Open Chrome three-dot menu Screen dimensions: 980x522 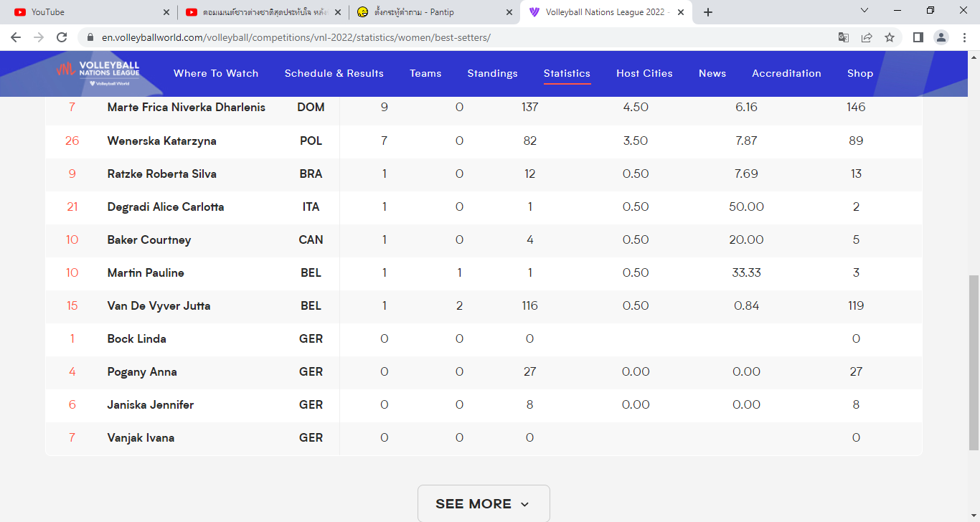pos(963,37)
